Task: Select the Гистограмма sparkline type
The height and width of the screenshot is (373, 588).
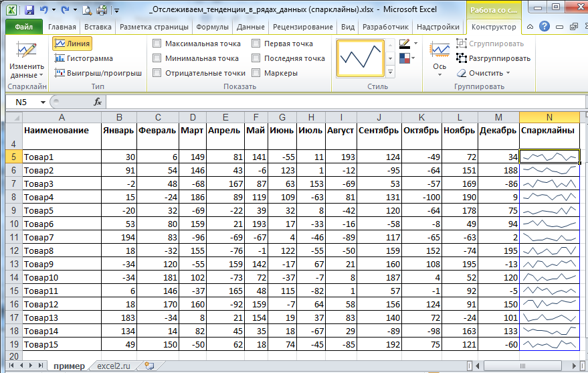Action: 84,58
